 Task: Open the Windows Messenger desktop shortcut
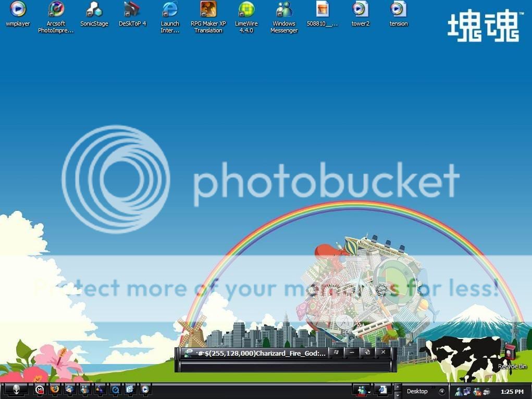pyautogui.click(x=284, y=9)
